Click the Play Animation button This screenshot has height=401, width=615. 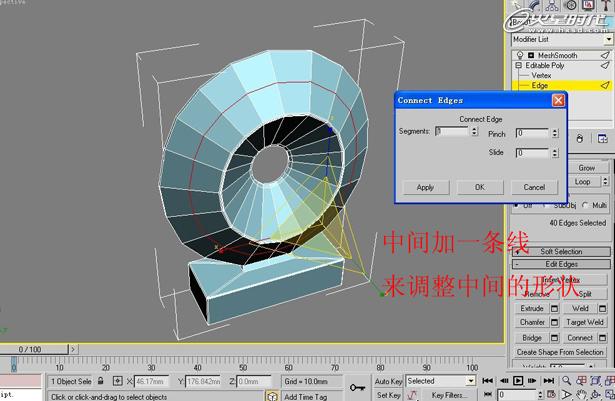pyautogui.click(x=518, y=381)
